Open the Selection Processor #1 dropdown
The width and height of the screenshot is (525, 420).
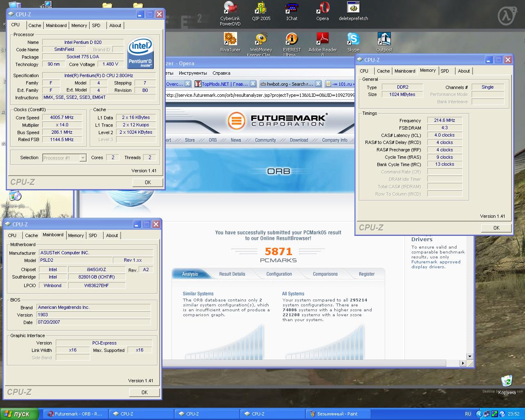tap(82, 158)
